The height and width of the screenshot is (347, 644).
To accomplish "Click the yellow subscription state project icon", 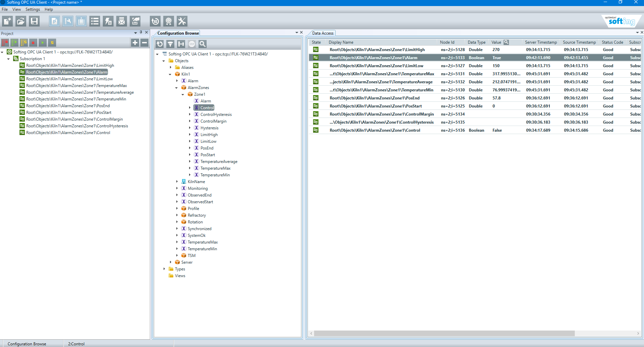I will 24,43.
